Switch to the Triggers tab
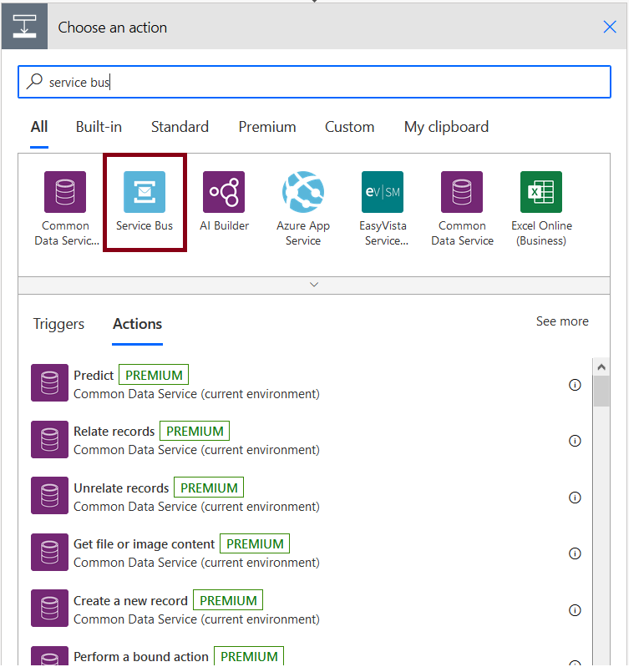Image resolution: width=644 pixels, height=672 pixels. tap(58, 324)
